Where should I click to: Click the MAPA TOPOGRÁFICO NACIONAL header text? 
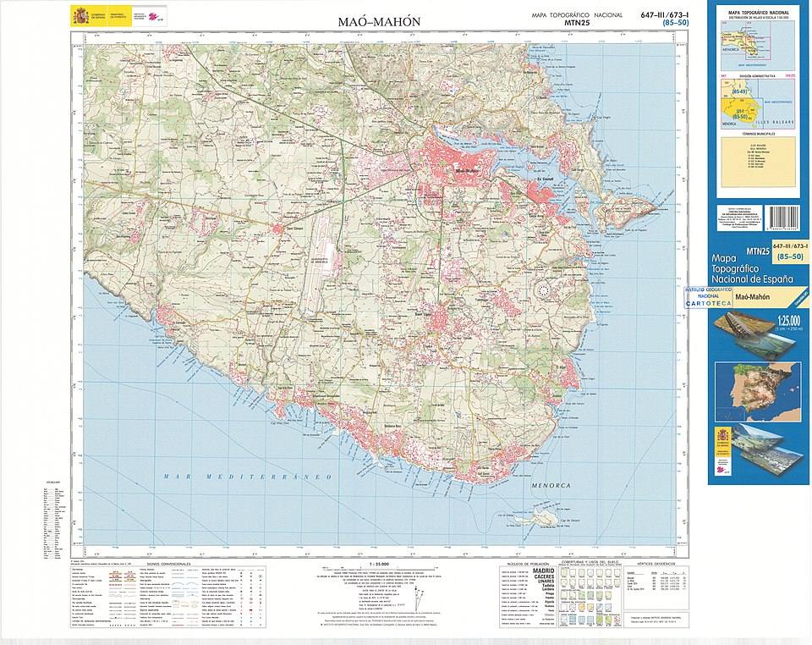point(577,15)
